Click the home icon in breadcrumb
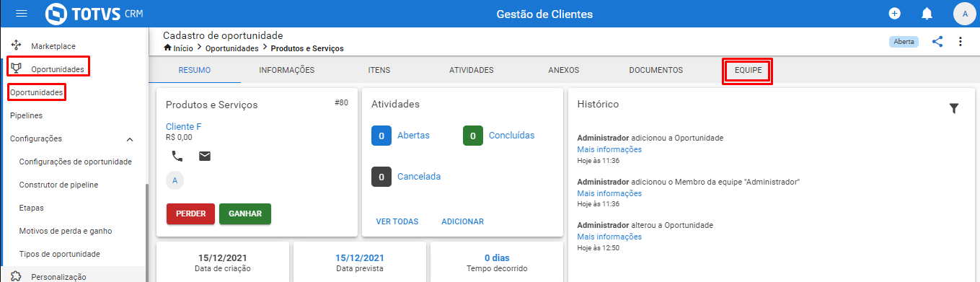This screenshot has height=282, width=980. click(x=167, y=48)
